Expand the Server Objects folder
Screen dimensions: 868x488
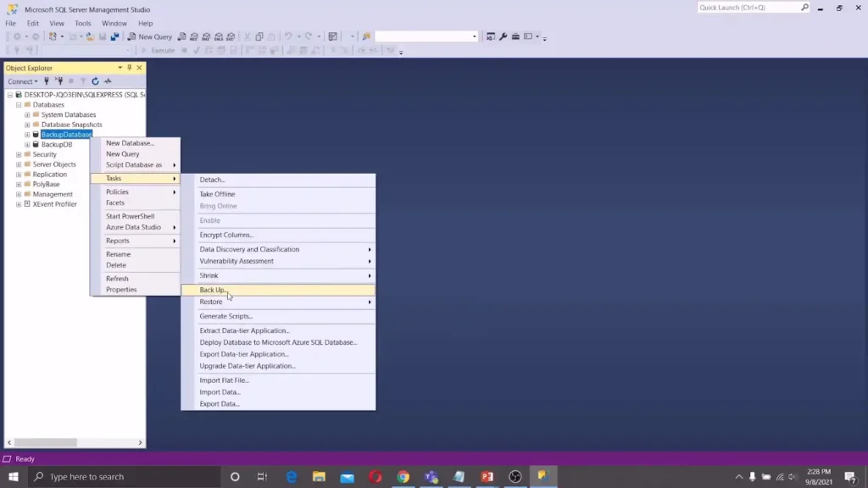point(19,164)
